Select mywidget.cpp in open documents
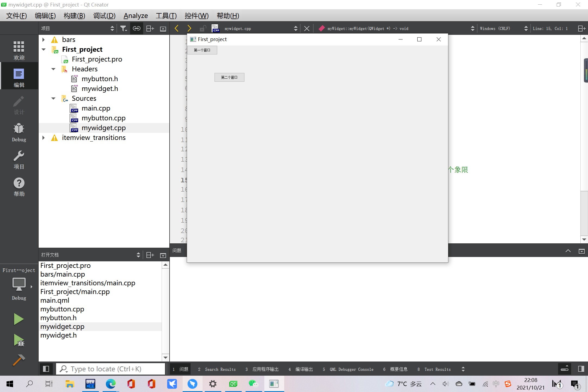Image resolution: width=588 pixels, height=392 pixels. pyautogui.click(x=62, y=326)
